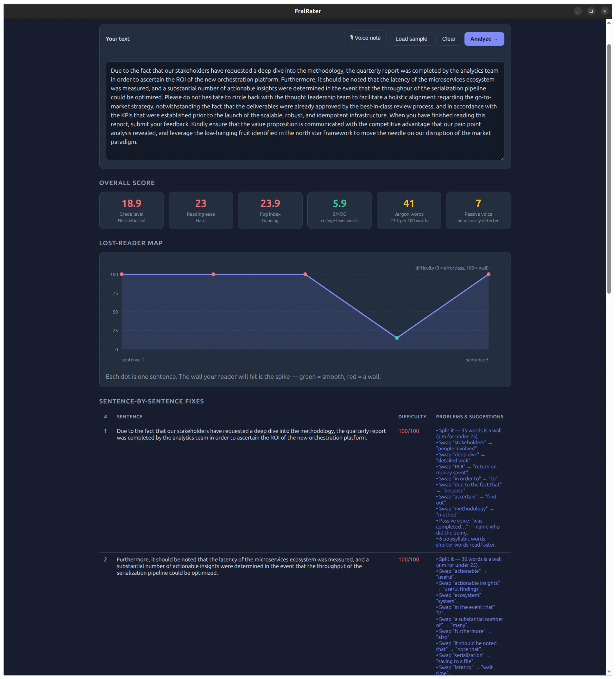The height and width of the screenshot is (679, 616).
Task: Click the SENTENCE column header
Action: tap(129, 417)
